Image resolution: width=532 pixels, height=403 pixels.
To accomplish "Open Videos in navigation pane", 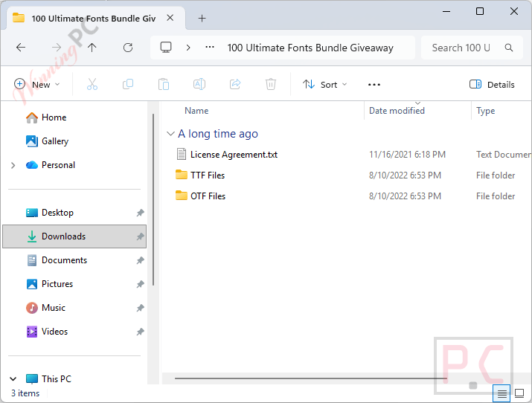I will (54, 332).
